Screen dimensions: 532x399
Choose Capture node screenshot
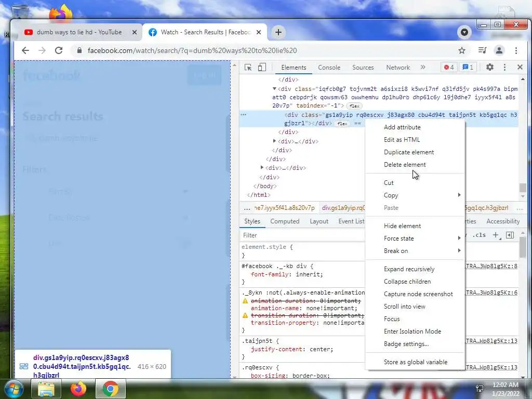(415, 294)
